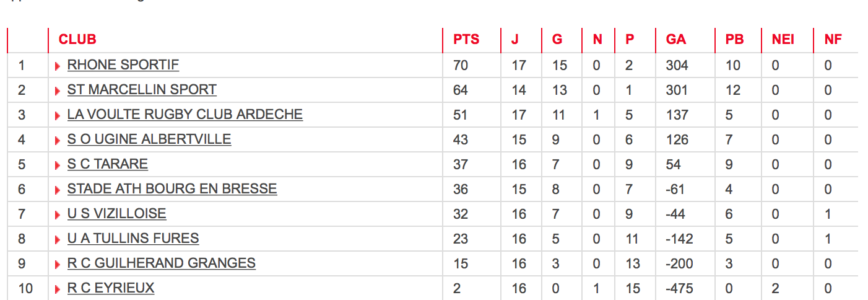The height and width of the screenshot is (300, 868).
Task: Click the red triangle next to R C EYRIEUX
Action: [x=58, y=289]
